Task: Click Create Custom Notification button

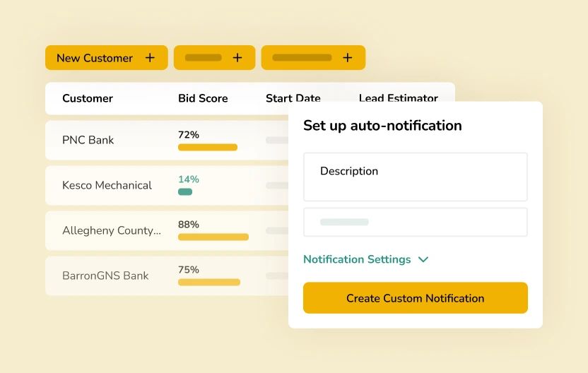Action: pyautogui.click(x=416, y=298)
